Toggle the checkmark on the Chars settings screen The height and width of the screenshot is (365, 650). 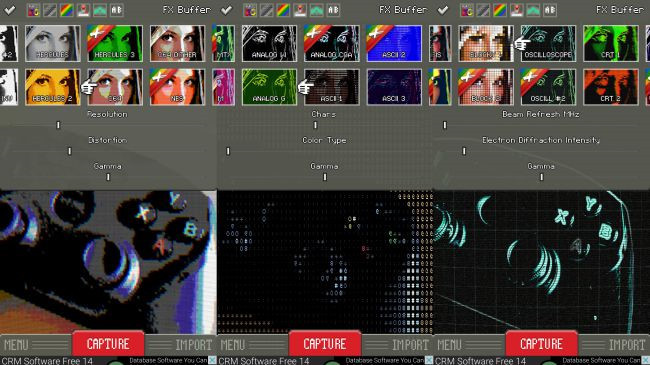pyautogui.click(x=226, y=10)
